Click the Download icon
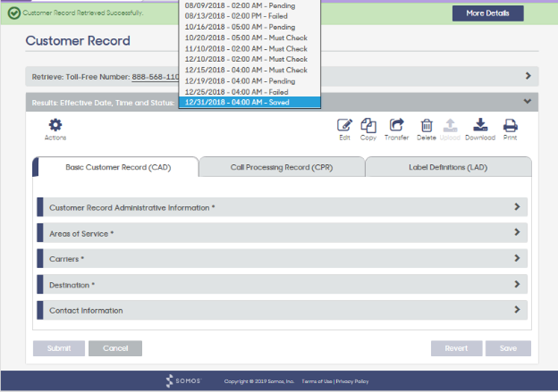 coord(480,129)
